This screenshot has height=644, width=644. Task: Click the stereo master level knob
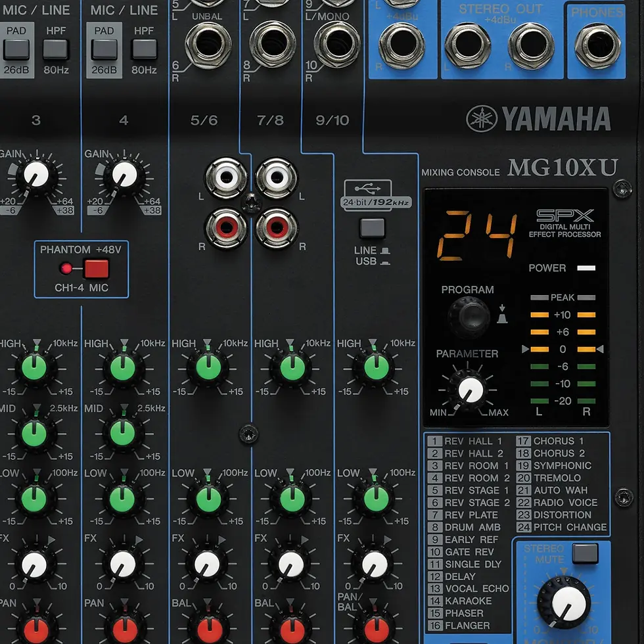coord(566,603)
